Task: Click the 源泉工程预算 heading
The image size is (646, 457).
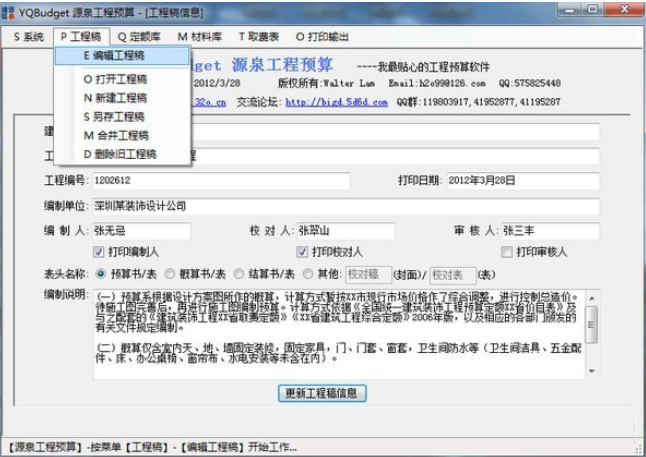Action: (282, 65)
